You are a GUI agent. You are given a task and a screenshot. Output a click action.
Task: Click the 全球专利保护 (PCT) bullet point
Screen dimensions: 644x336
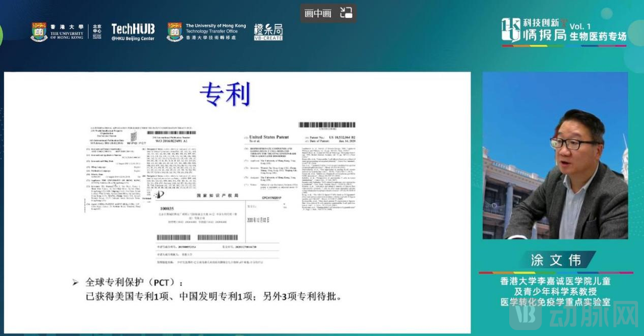[x=130, y=282]
